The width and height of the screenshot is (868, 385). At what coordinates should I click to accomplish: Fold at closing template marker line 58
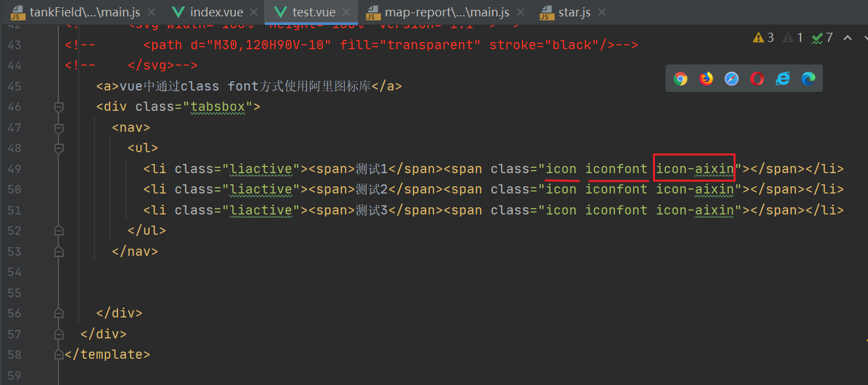(x=59, y=354)
